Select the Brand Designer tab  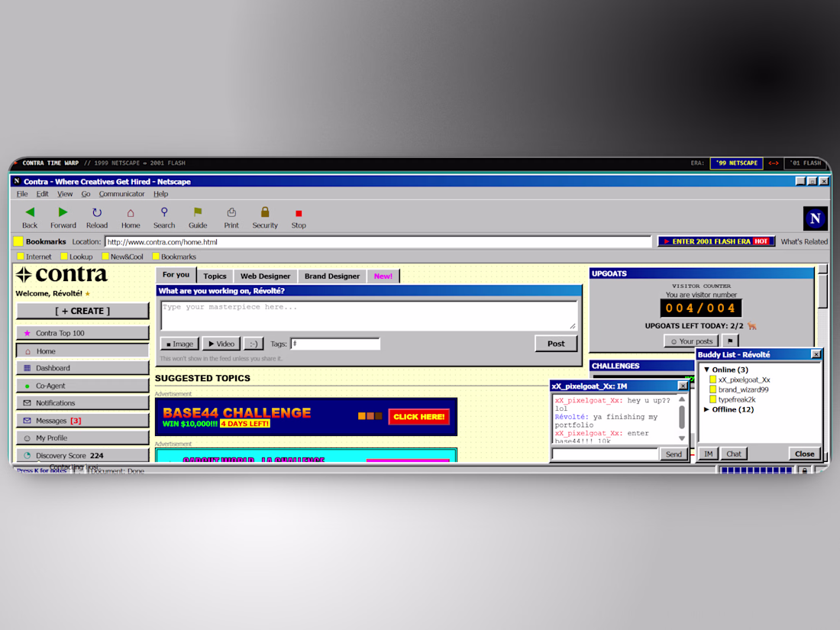click(x=332, y=276)
